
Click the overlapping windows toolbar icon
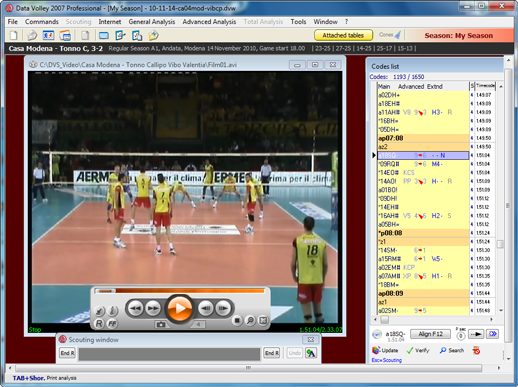[x=65, y=35]
